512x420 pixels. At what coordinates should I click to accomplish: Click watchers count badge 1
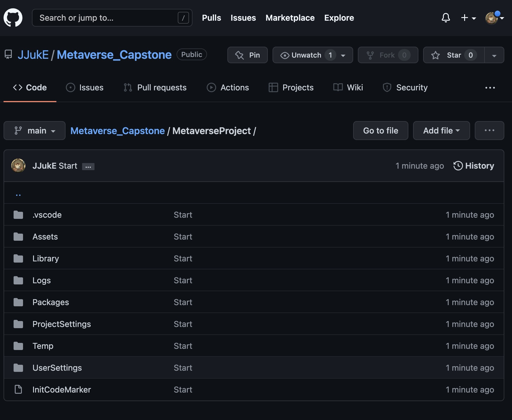tap(330, 55)
